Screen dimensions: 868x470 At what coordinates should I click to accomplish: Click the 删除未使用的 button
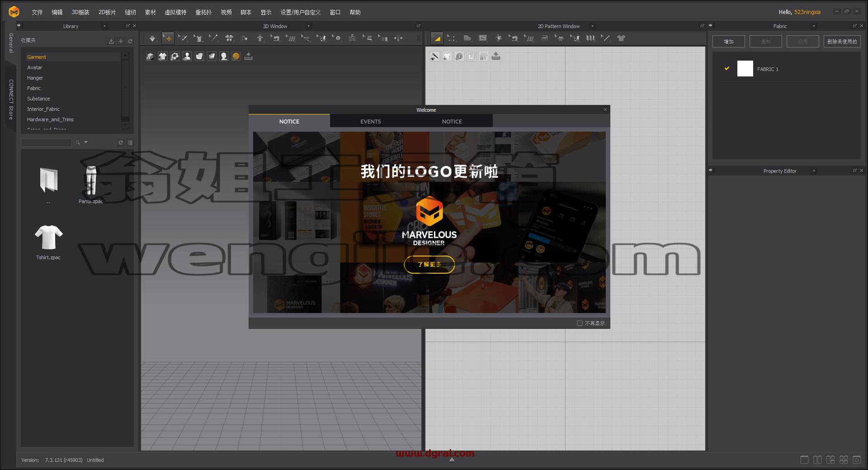[x=842, y=42]
